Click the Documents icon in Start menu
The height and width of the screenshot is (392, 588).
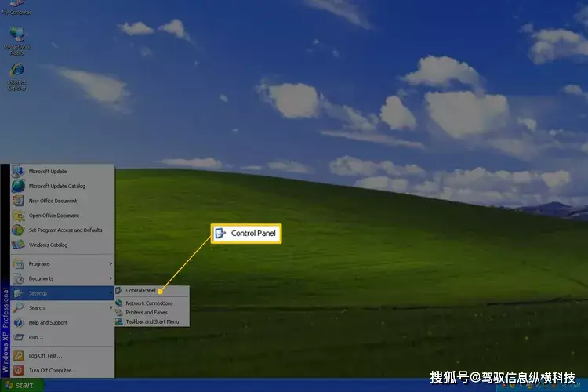point(18,278)
